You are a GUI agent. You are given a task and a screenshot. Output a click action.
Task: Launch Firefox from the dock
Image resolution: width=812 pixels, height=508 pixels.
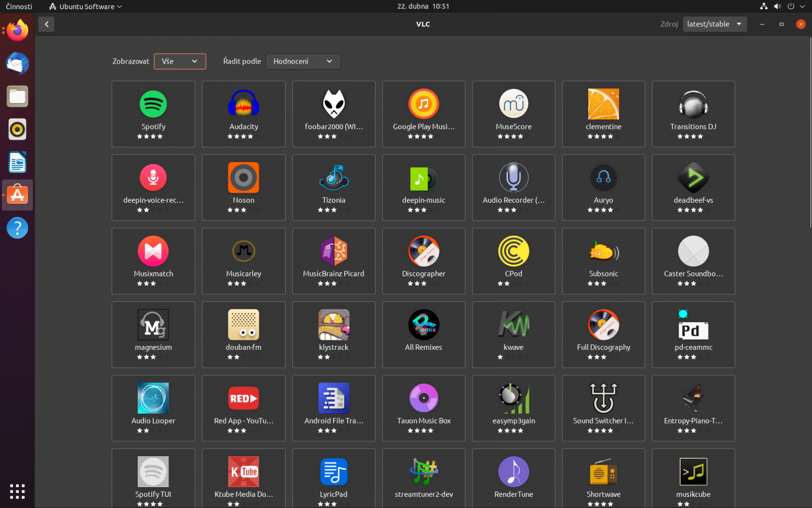pyautogui.click(x=17, y=30)
